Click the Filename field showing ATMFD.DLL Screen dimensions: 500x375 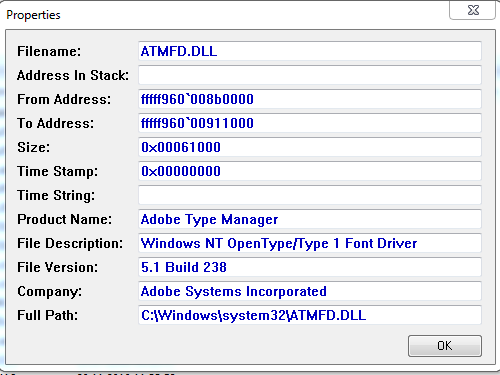coord(310,51)
